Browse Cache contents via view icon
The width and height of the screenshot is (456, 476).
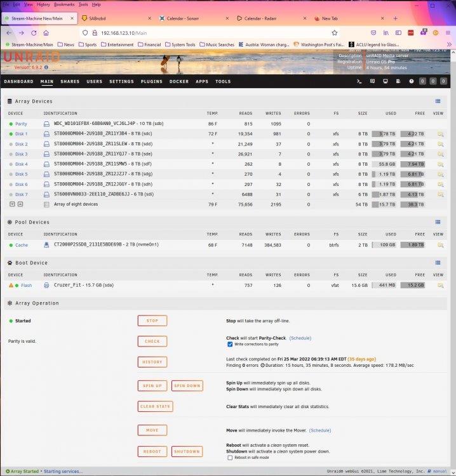click(441, 245)
